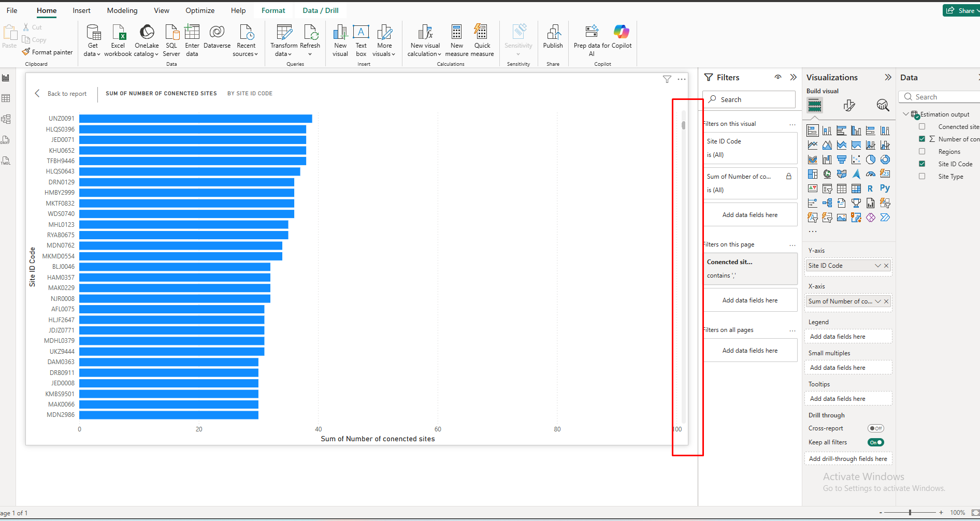Click the zoom slider handle in the status bar

click(910, 513)
